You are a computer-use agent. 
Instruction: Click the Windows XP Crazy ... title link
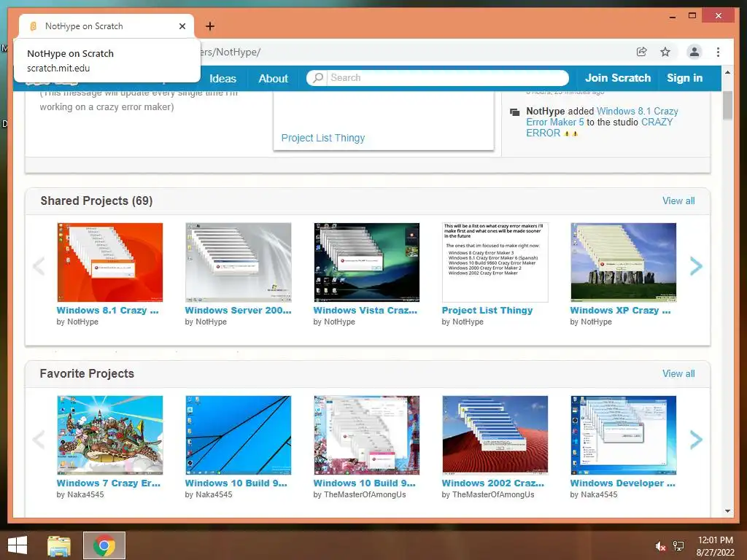(620, 311)
